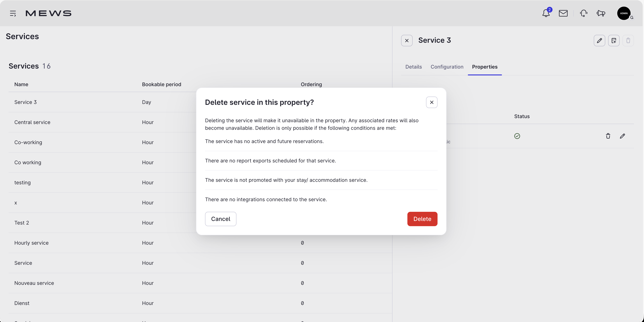Viewport: 644px width, 322px height.
Task: Open the support headset icon
Action: pyautogui.click(x=584, y=13)
